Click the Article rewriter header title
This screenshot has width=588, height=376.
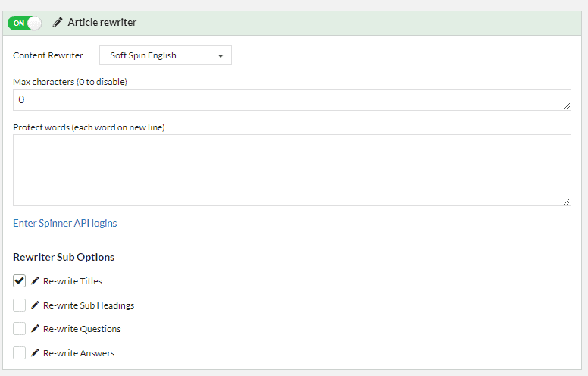coord(102,23)
